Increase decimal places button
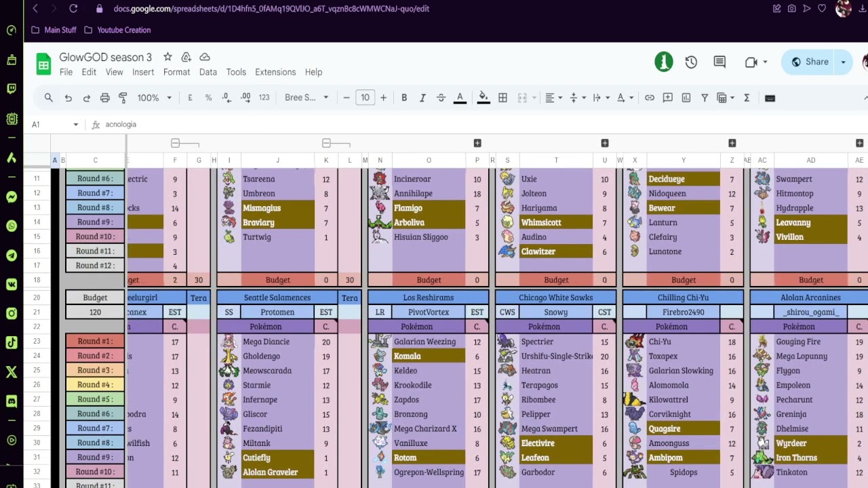The height and width of the screenshot is (488, 868). tap(245, 98)
